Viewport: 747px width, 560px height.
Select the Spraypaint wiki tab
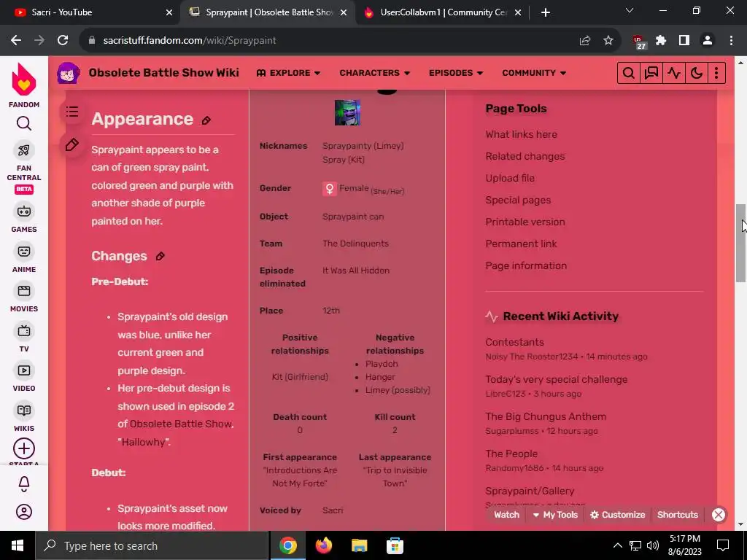pos(267,12)
